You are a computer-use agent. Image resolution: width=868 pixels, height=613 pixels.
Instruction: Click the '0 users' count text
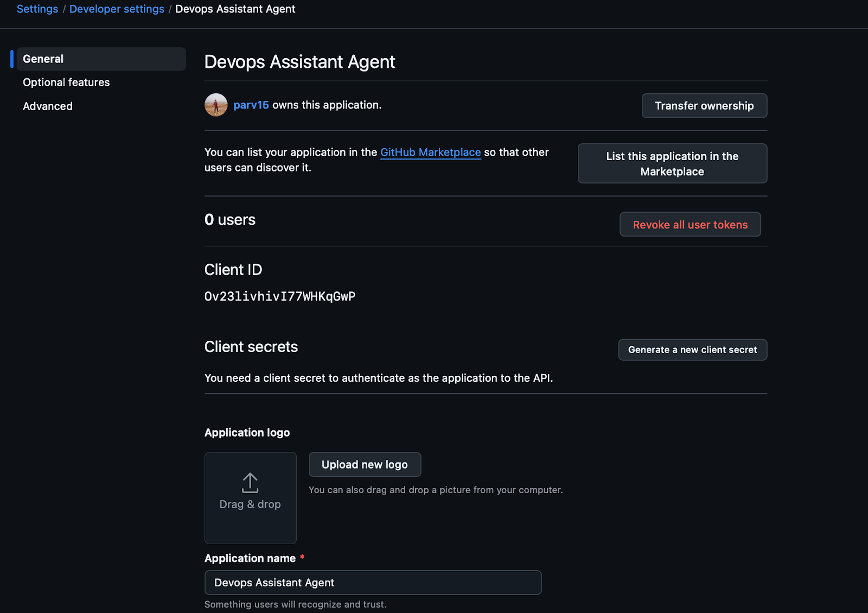click(x=230, y=220)
